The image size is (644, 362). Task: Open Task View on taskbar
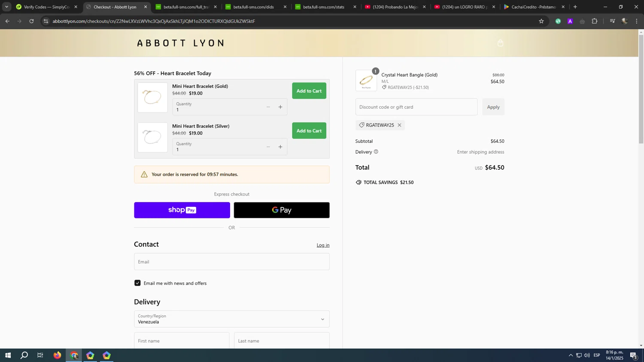pos(40,355)
